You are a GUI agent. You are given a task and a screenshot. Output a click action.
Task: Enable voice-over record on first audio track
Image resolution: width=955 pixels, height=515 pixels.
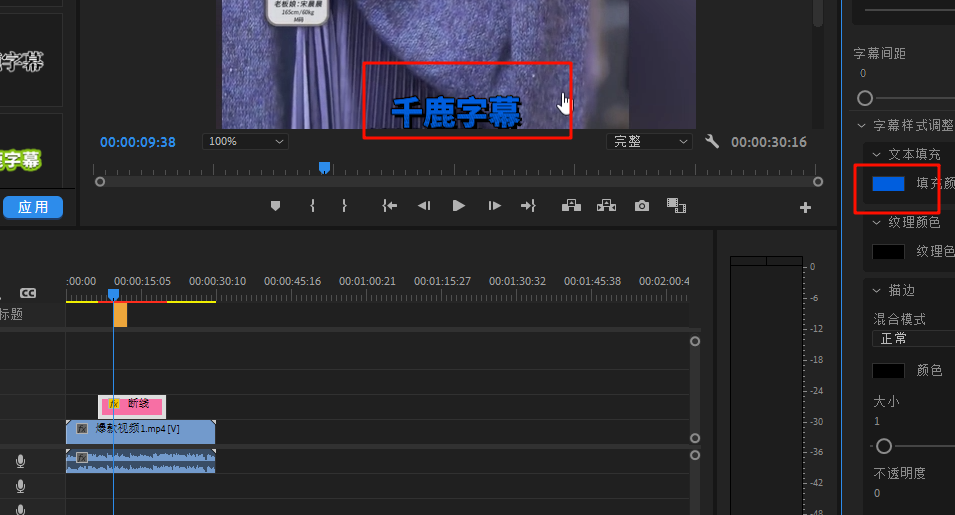pyautogui.click(x=21, y=461)
